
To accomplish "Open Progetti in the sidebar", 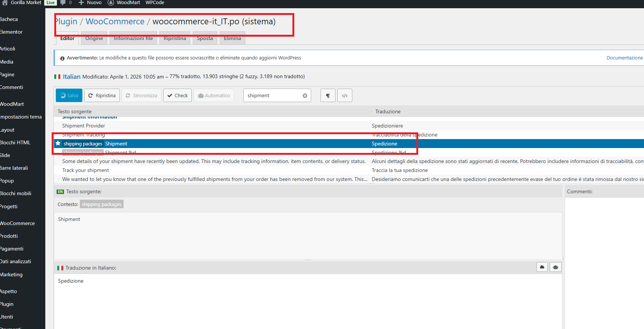I will click(9, 206).
